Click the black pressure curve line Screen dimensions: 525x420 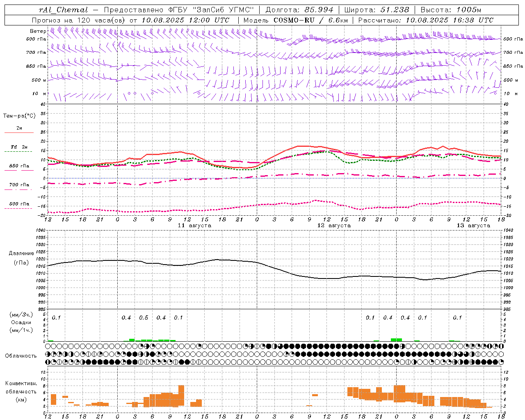tap(274, 268)
